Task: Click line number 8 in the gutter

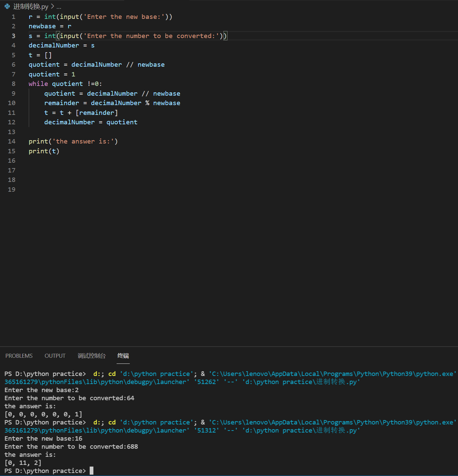Action: [x=13, y=84]
